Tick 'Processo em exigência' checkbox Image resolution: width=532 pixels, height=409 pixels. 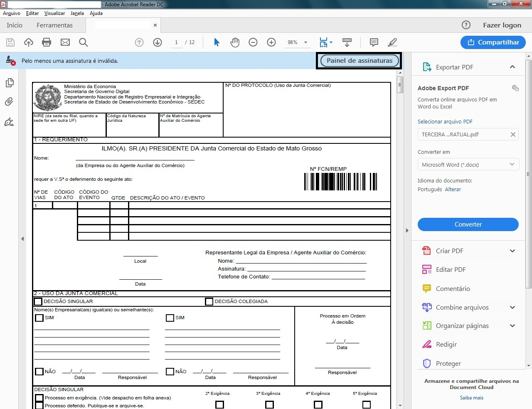coord(39,398)
